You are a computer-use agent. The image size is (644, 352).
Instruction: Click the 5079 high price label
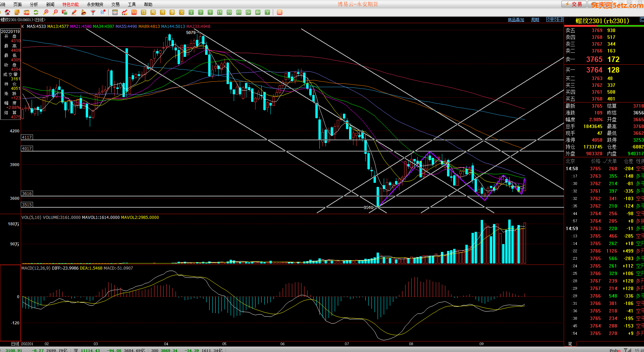pos(191,33)
